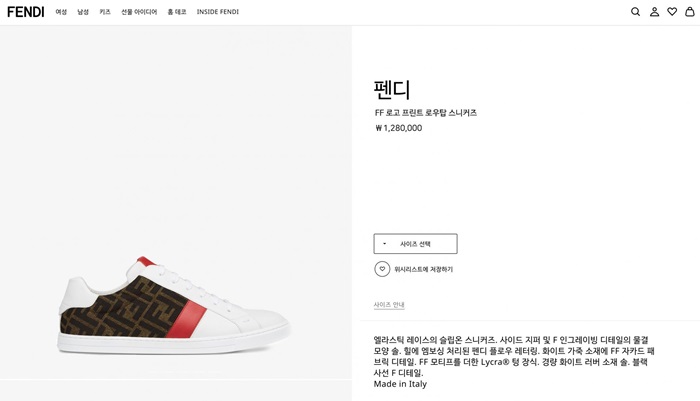Click the circled heart wishlist icon
The image size is (700, 401).
(382, 269)
